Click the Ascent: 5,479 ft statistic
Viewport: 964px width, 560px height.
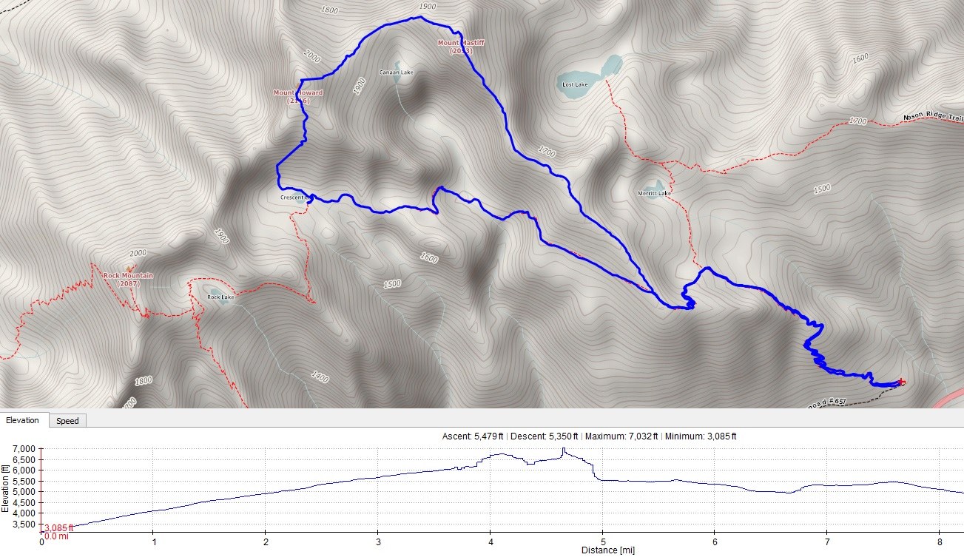pos(471,436)
